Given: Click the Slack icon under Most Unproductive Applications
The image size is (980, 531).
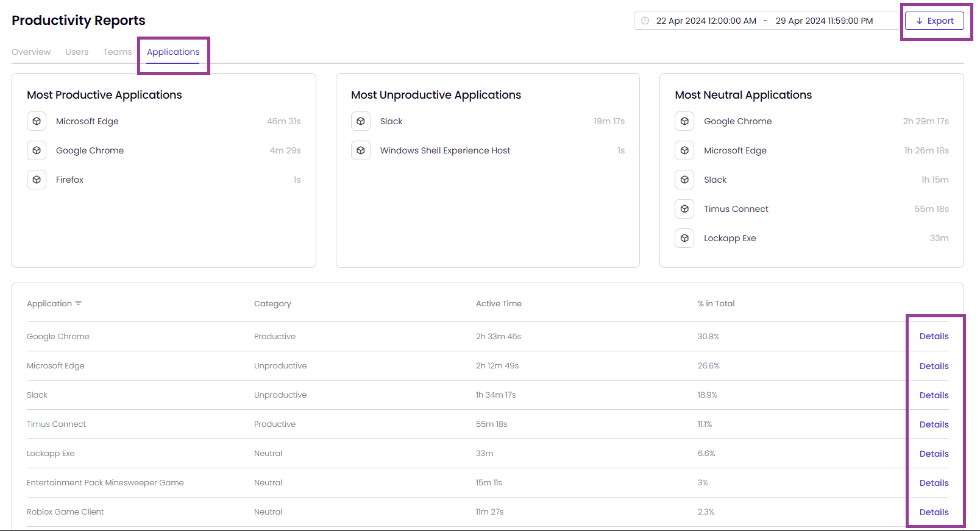Looking at the screenshot, I should [361, 121].
